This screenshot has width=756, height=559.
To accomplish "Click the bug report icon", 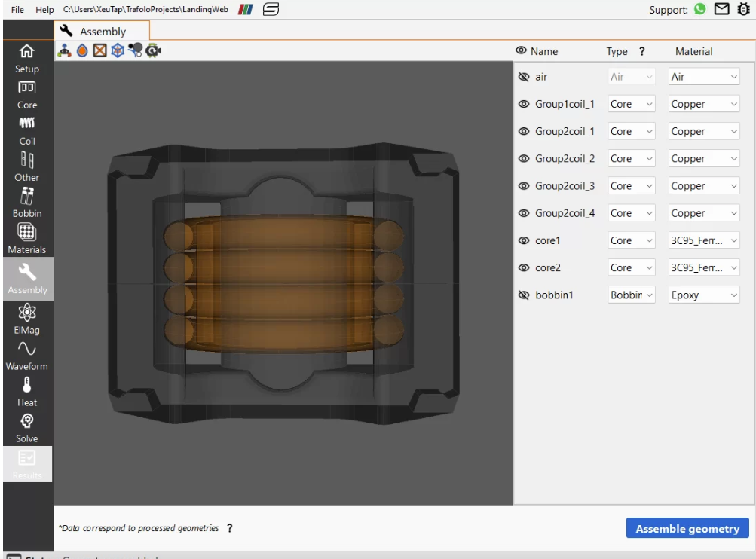I will pos(743,10).
